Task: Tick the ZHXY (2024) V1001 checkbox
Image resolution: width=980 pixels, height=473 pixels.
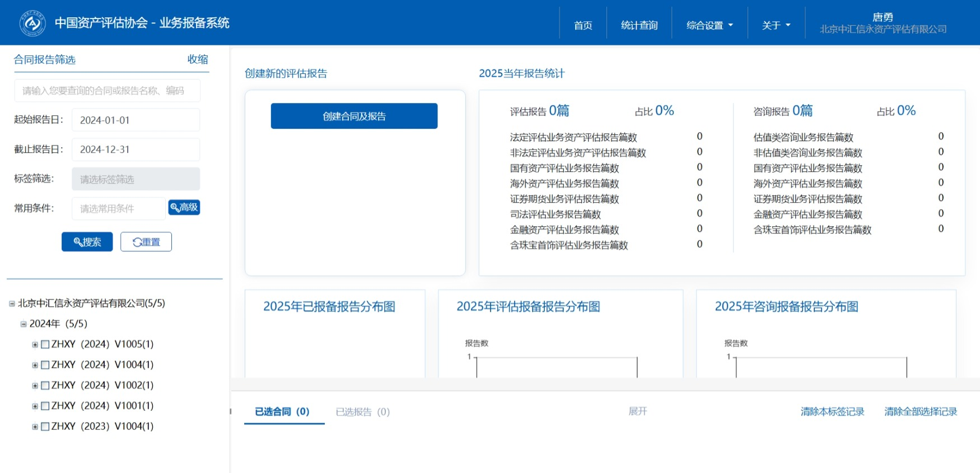Action: (x=45, y=406)
